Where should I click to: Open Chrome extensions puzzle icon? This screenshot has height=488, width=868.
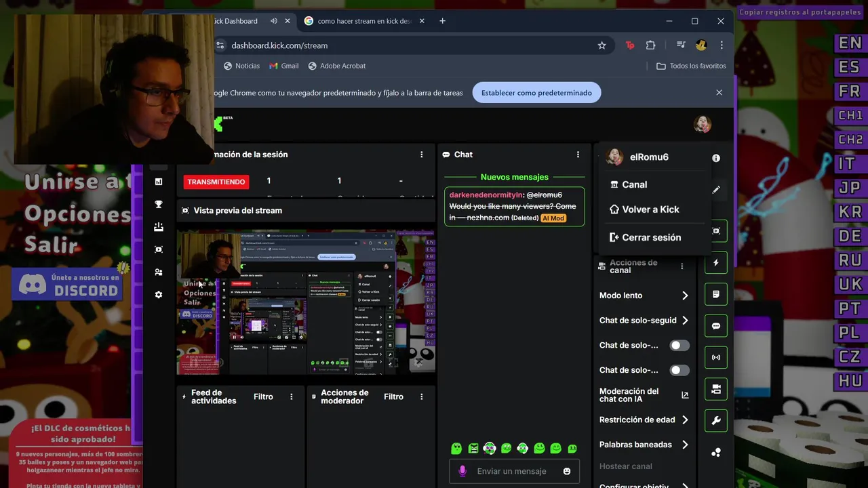tap(651, 45)
